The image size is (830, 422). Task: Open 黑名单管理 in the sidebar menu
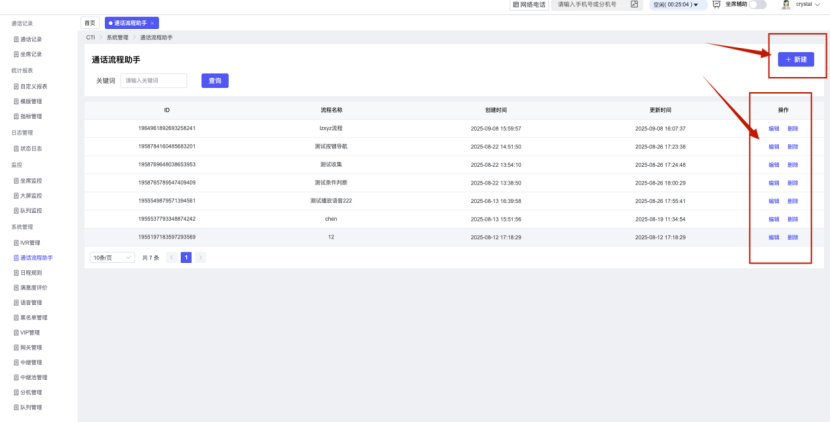click(33, 317)
